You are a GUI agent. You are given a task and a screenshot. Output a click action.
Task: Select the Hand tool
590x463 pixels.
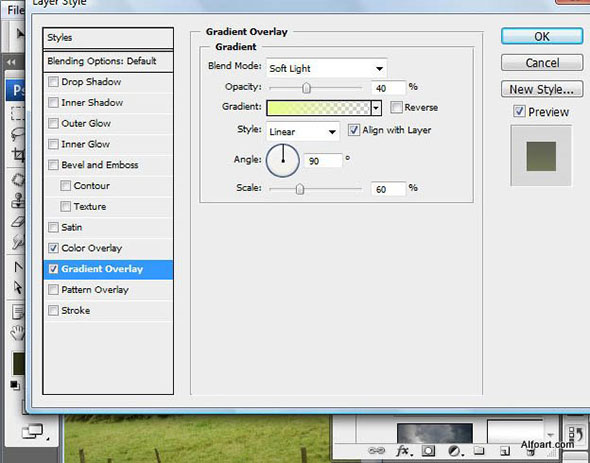pos(17,333)
